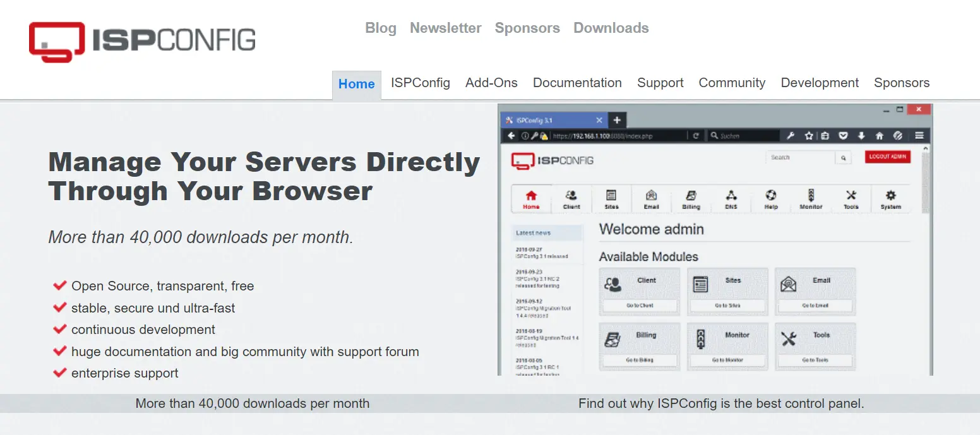Click the bookmark star icon in the demo browser
Screen dimensions: 980x435
click(809, 136)
